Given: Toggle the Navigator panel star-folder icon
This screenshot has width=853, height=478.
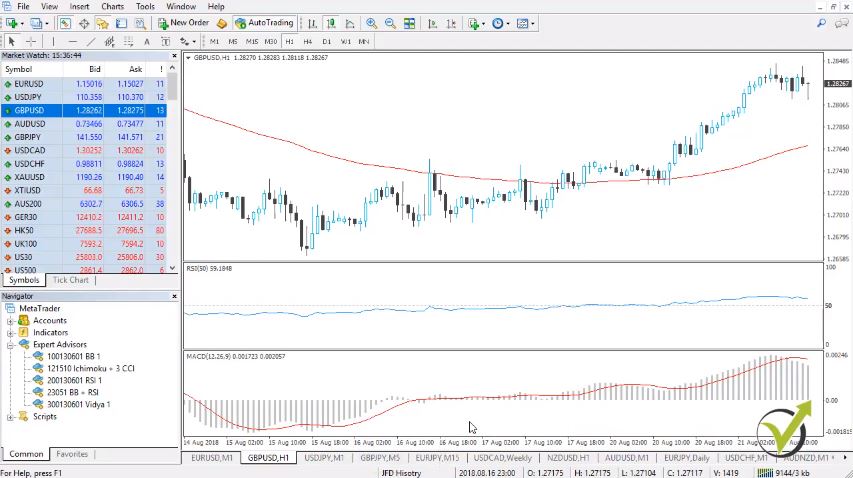Looking at the screenshot, I should point(102,23).
